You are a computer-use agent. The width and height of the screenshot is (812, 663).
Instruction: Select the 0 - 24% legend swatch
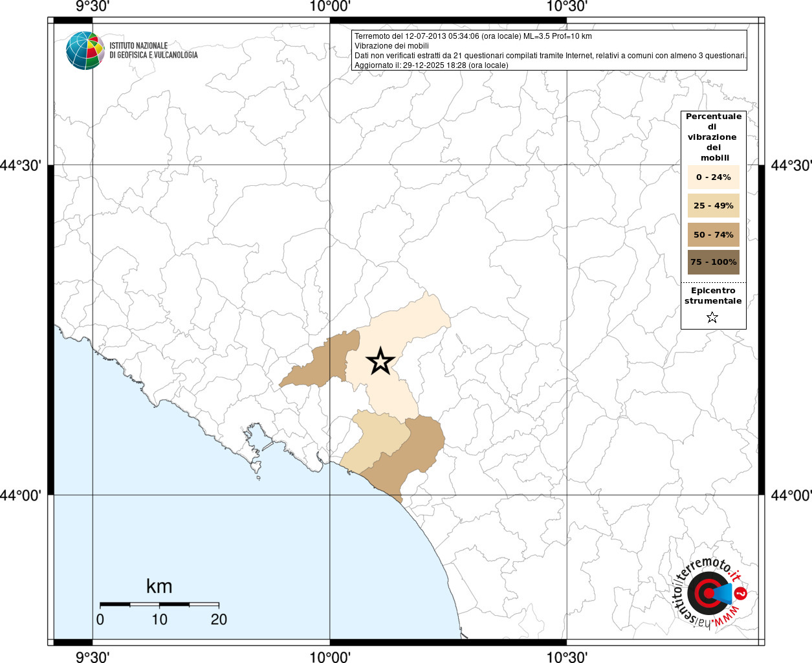[x=713, y=177]
